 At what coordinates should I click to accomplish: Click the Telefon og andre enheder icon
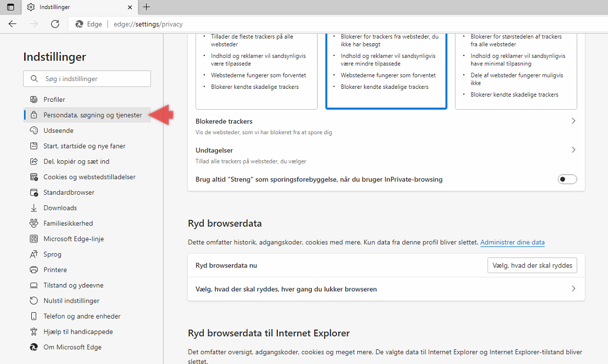point(34,316)
